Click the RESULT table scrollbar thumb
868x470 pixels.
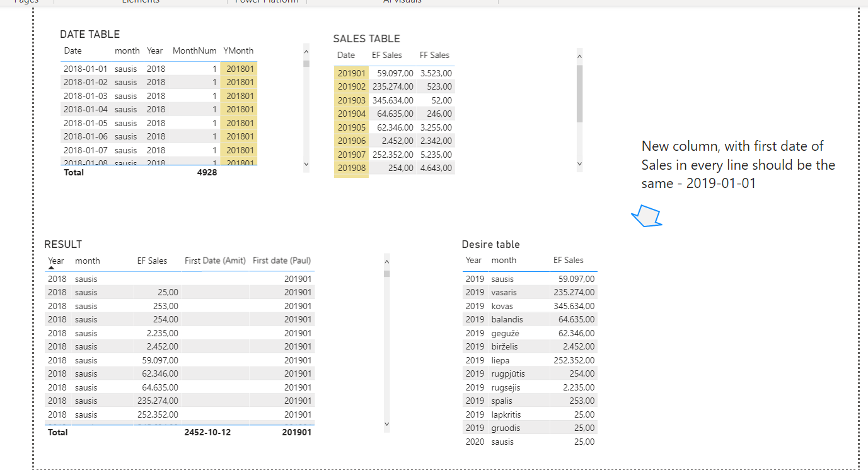[x=387, y=274]
